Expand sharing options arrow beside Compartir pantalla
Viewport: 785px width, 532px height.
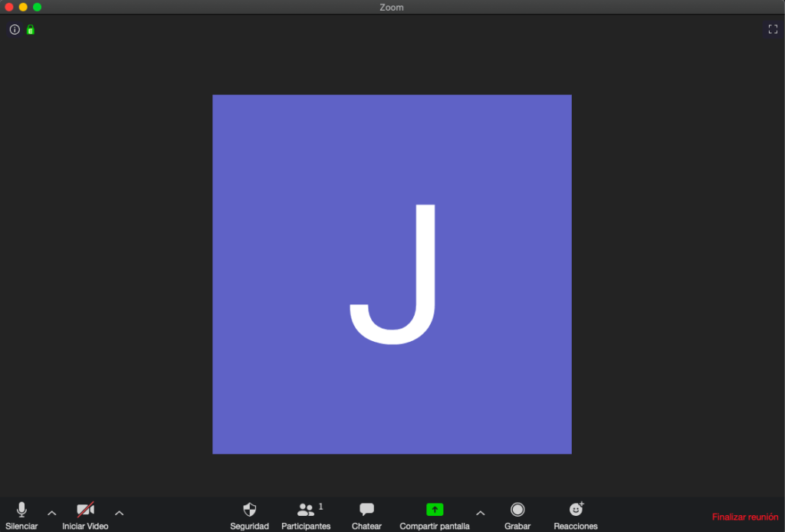coord(481,513)
